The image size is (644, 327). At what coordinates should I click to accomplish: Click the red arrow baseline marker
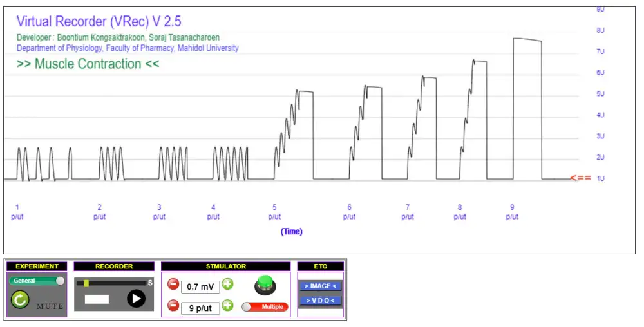[x=580, y=178]
